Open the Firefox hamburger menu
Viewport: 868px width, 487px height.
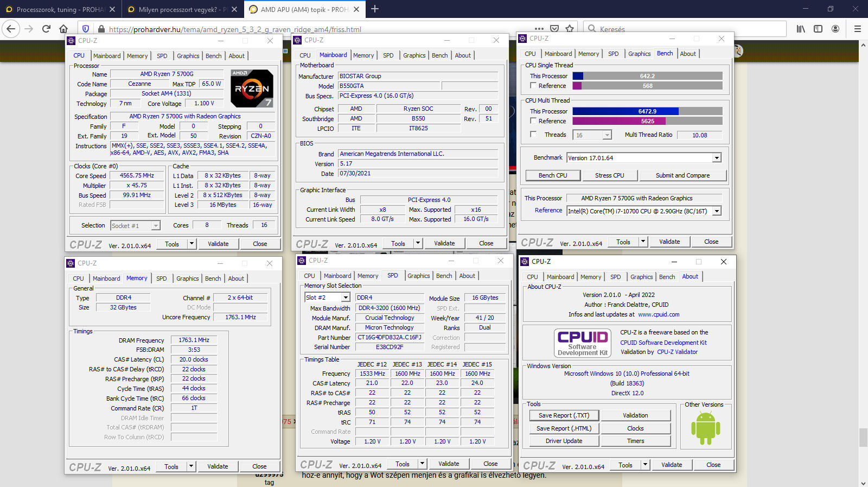857,29
